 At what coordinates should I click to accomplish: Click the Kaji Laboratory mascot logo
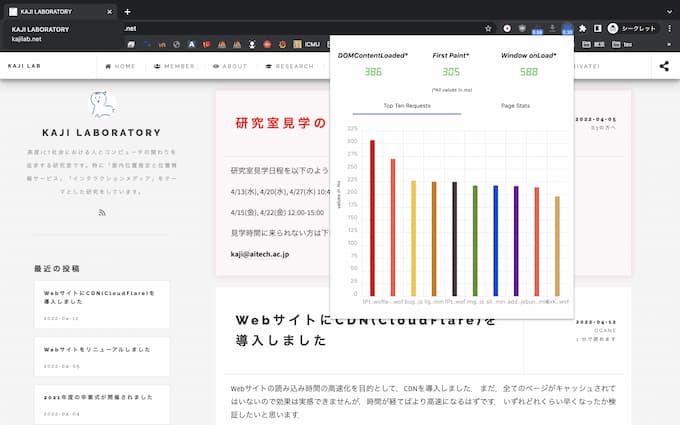coord(101,104)
